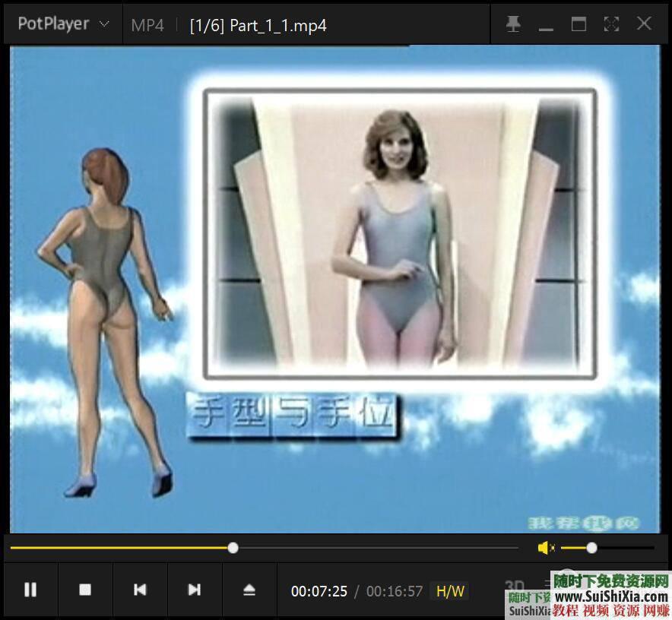
Task: Skip to the previous file in playlist
Action: pyautogui.click(x=140, y=590)
